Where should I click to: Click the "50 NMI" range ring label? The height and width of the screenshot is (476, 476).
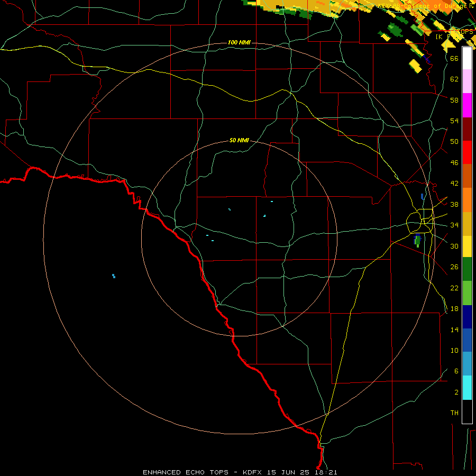(x=239, y=140)
